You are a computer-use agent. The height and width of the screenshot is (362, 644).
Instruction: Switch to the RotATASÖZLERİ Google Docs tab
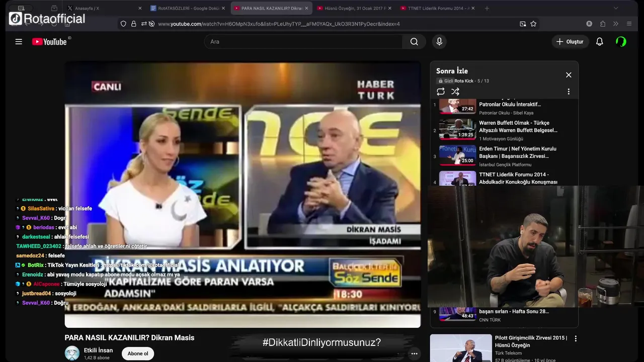(x=188, y=8)
